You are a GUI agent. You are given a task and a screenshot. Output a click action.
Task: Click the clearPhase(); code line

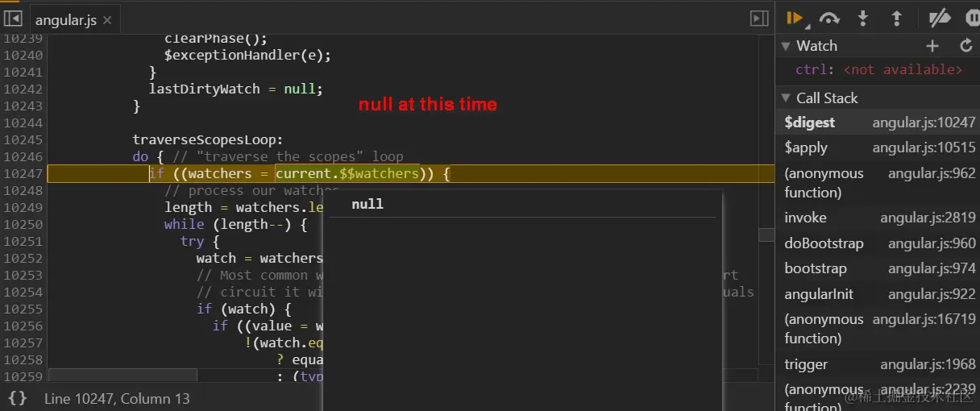(x=215, y=38)
